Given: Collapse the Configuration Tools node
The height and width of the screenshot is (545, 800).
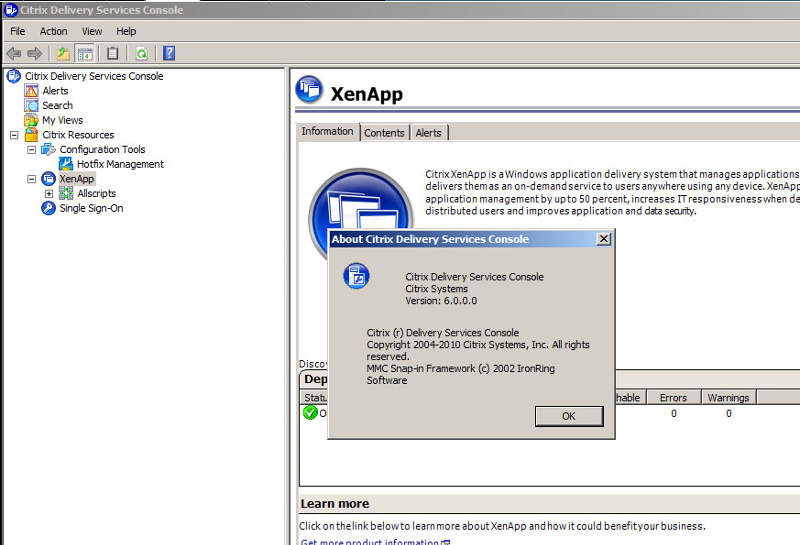Looking at the screenshot, I should tap(32, 150).
